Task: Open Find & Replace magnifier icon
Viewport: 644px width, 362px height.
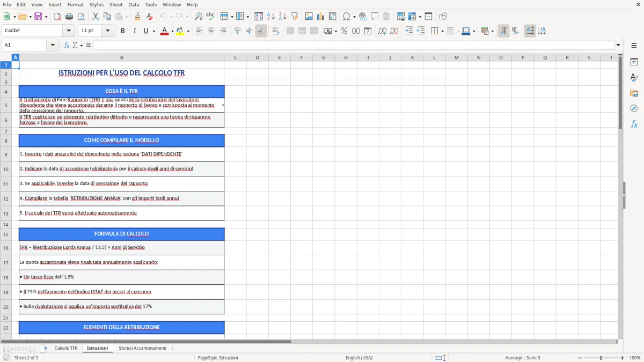Action: 199,17
